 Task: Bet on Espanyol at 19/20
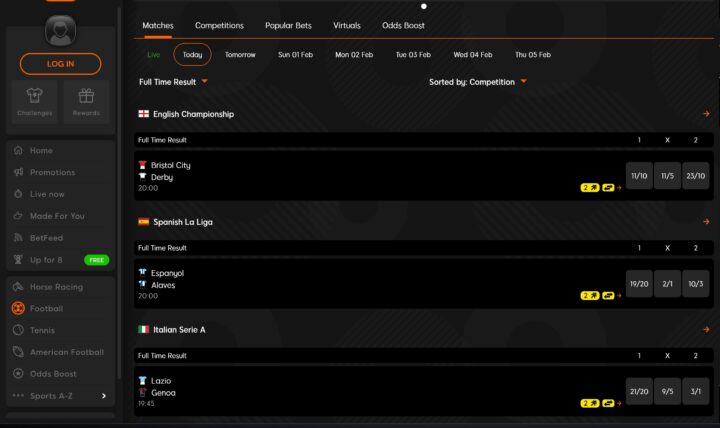[639, 284]
